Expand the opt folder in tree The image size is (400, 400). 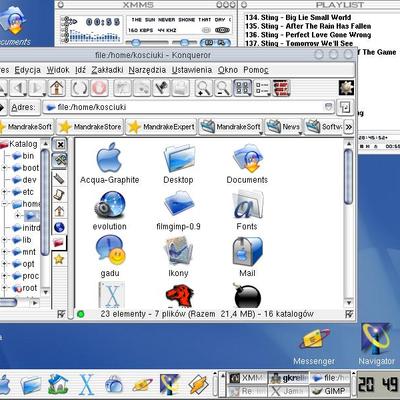(4, 264)
